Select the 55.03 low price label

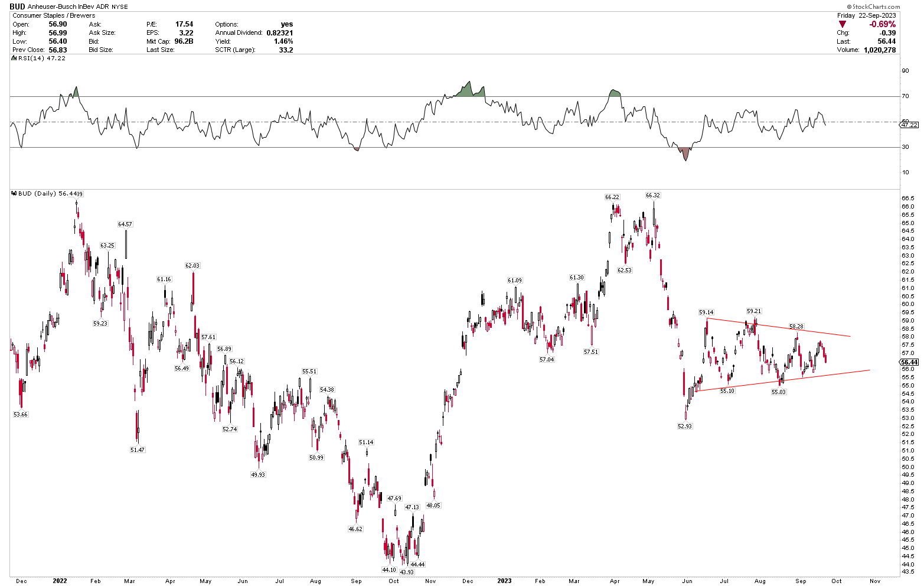[x=779, y=392]
